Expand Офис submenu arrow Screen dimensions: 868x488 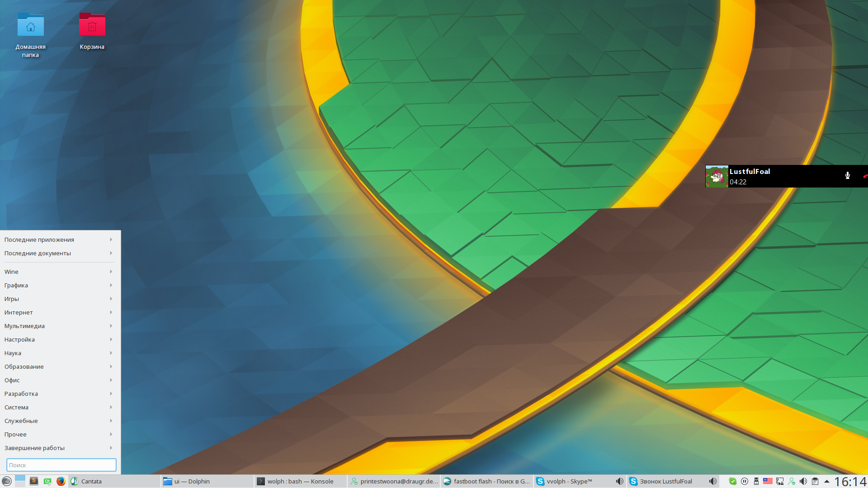[111, 380]
